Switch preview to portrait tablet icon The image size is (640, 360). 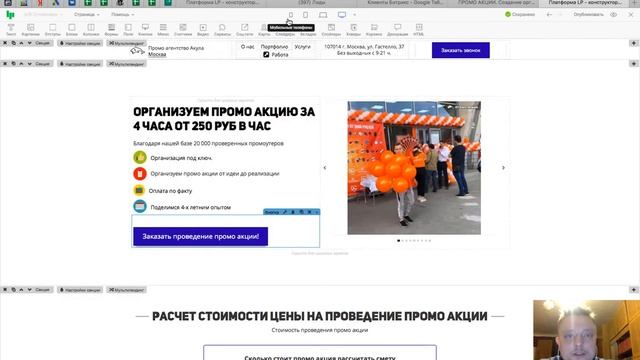[305, 15]
